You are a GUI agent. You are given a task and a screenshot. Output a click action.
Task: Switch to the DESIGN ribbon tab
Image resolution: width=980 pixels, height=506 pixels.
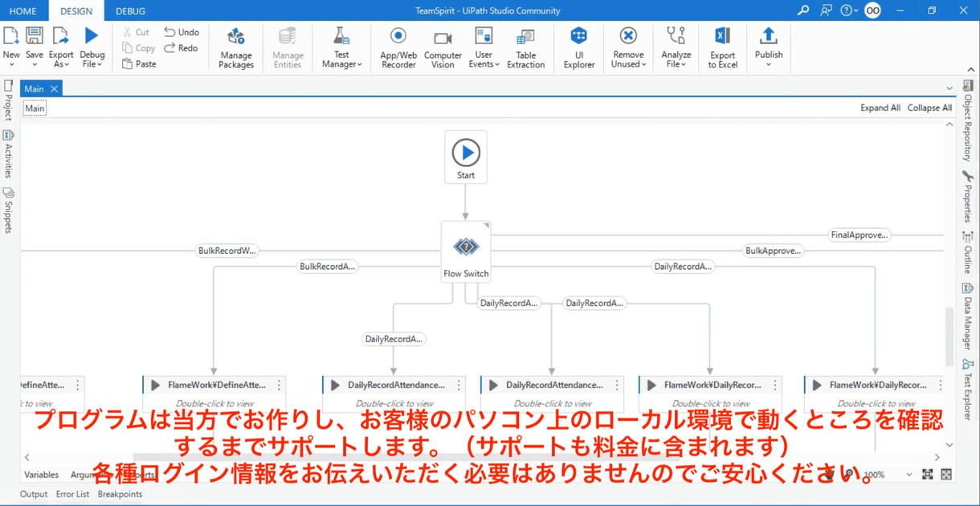coord(76,11)
